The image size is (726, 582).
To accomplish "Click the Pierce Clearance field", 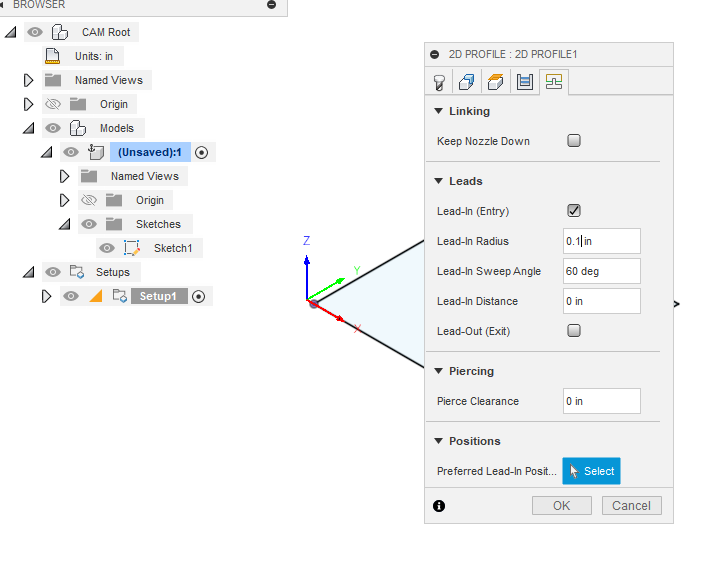I will (x=601, y=401).
